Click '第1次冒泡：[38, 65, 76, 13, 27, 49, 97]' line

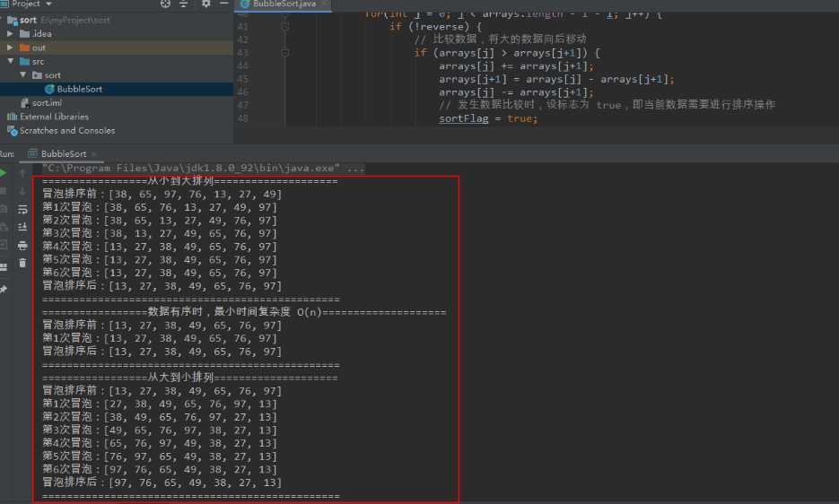[x=160, y=207]
